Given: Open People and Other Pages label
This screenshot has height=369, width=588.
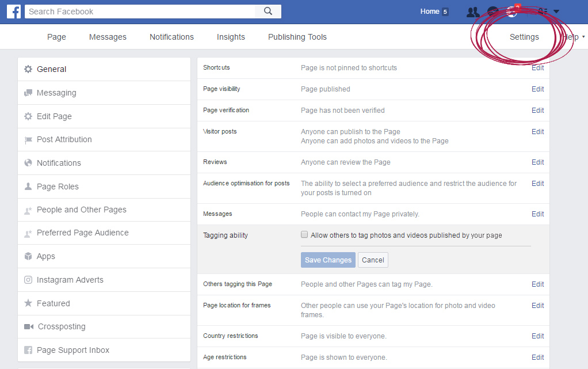Looking at the screenshot, I should click(x=81, y=210).
